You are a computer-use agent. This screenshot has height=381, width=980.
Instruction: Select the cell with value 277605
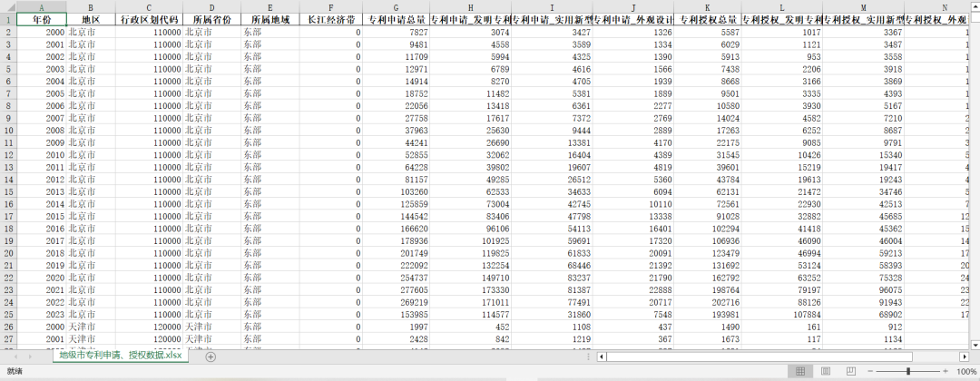397,289
